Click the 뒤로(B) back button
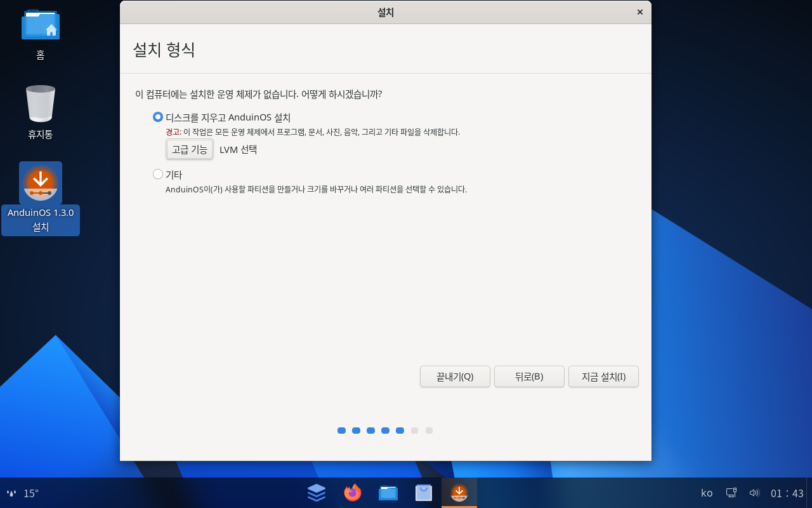 529,377
